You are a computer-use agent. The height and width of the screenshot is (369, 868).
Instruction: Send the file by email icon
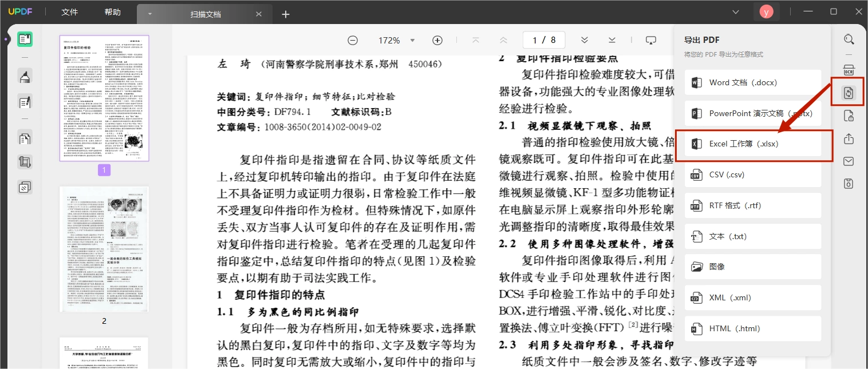(x=849, y=161)
